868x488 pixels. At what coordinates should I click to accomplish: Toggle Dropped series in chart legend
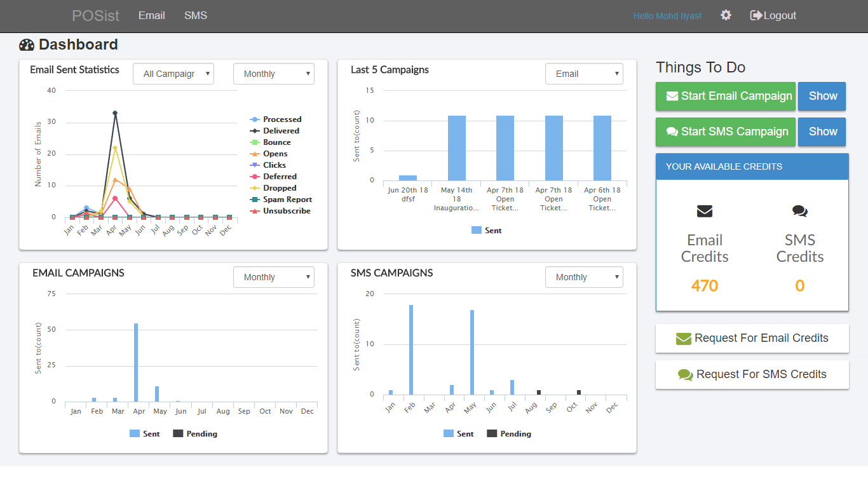280,188
